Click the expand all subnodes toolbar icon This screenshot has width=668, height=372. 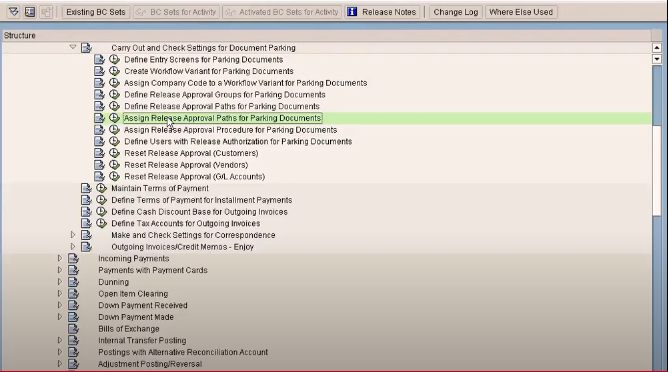[x=14, y=12]
